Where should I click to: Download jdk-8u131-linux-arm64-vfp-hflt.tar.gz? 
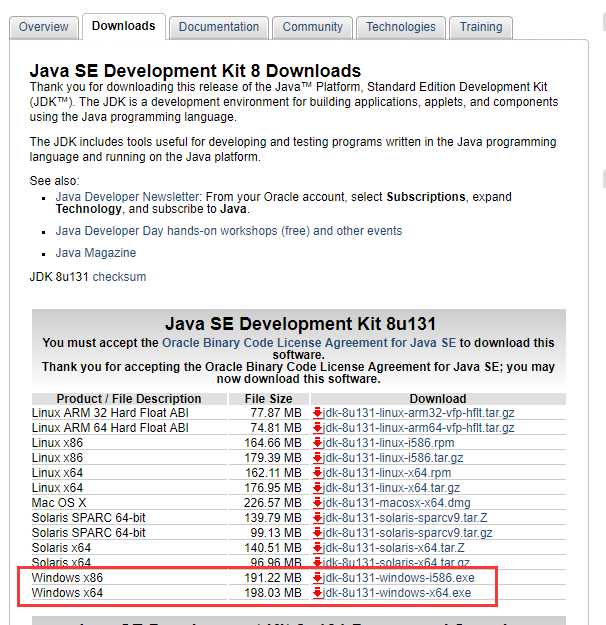(419, 428)
